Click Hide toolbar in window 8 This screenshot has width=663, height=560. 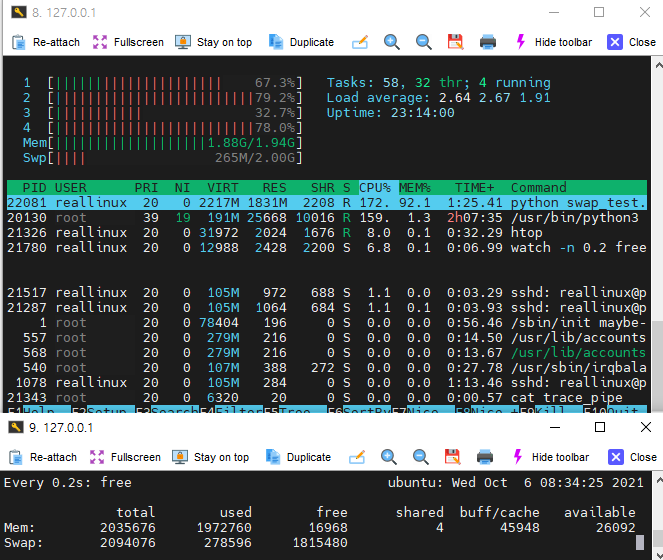(x=553, y=42)
